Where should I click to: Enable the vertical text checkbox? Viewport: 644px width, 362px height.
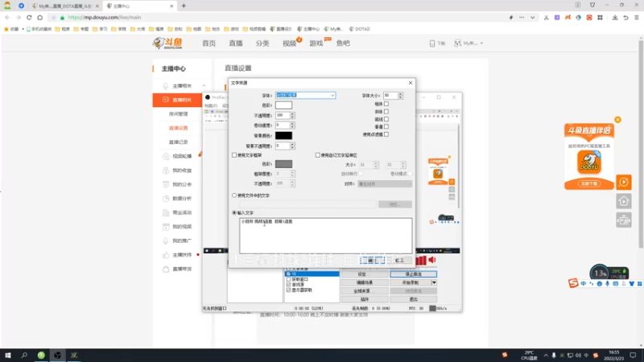point(386,126)
